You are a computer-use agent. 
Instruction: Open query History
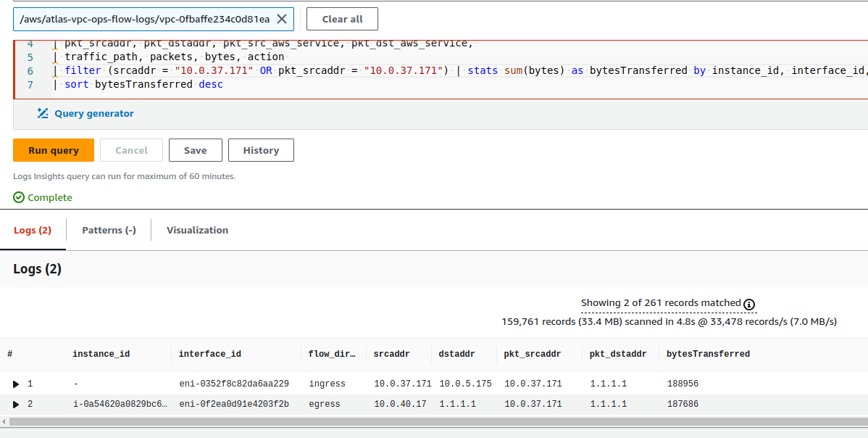point(261,150)
